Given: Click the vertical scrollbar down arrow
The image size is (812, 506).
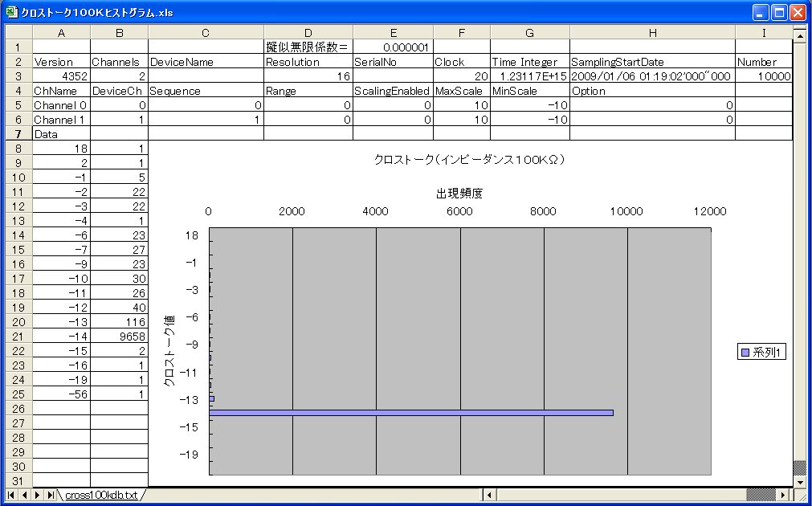Looking at the screenshot, I should (799, 481).
